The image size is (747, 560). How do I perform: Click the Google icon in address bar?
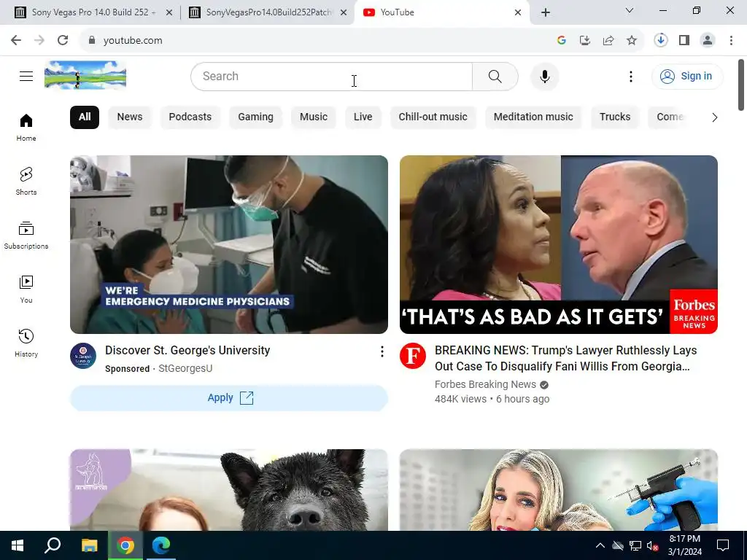point(562,41)
